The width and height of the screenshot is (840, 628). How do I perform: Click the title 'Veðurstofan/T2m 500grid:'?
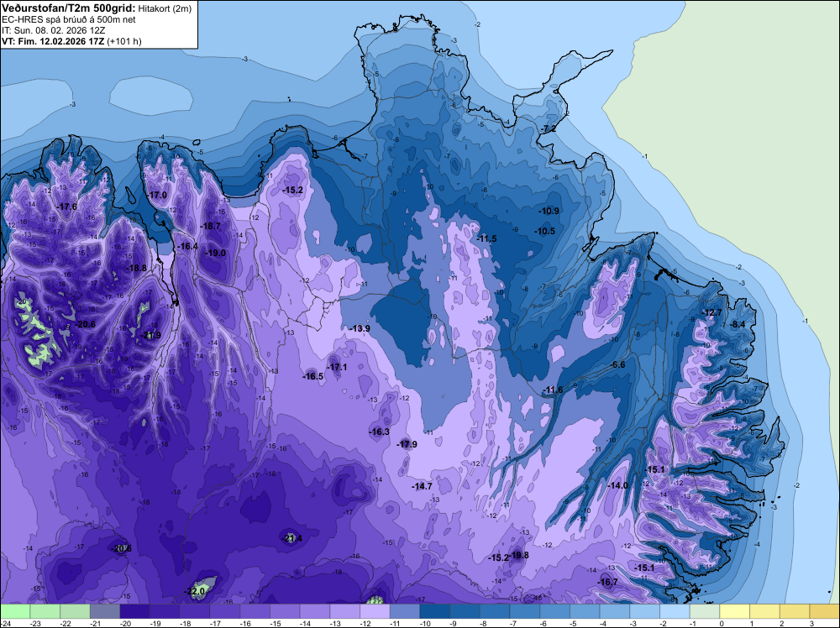point(69,8)
